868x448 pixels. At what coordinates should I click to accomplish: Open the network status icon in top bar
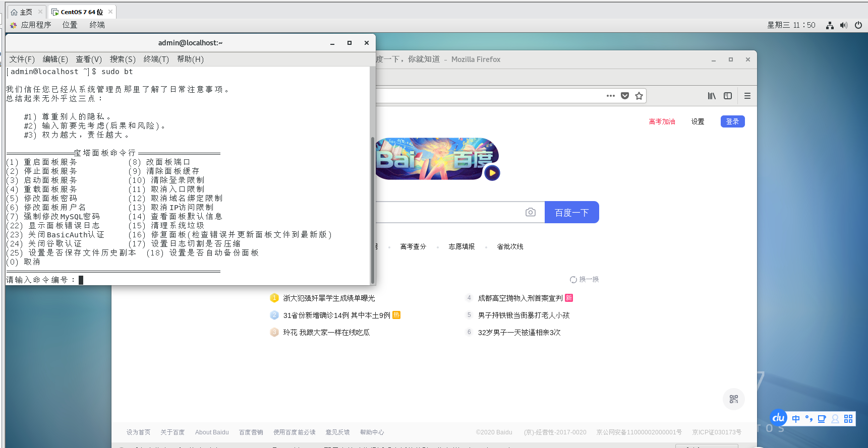tap(830, 25)
